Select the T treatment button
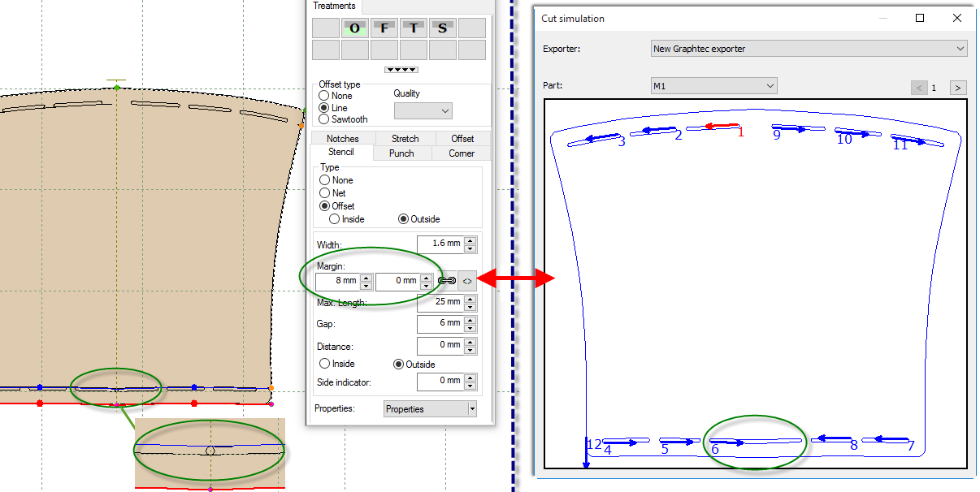This screenshot has height=492, width=980. pos(414,28)
